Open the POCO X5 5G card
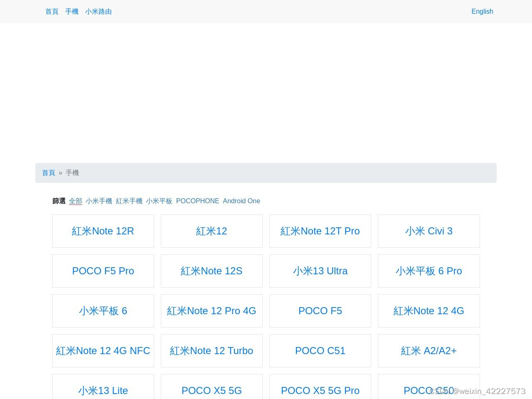This screenshot has height=399, width=532. [x=212, y=387]
